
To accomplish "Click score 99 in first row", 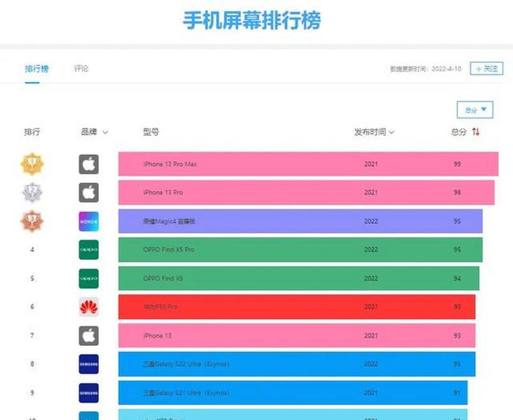I will [x=457, y=164].
